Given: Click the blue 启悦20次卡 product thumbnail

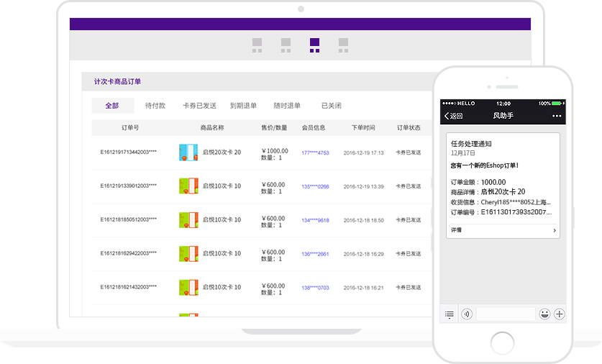Looking at the screenshot, I should (x=188, y=153).
